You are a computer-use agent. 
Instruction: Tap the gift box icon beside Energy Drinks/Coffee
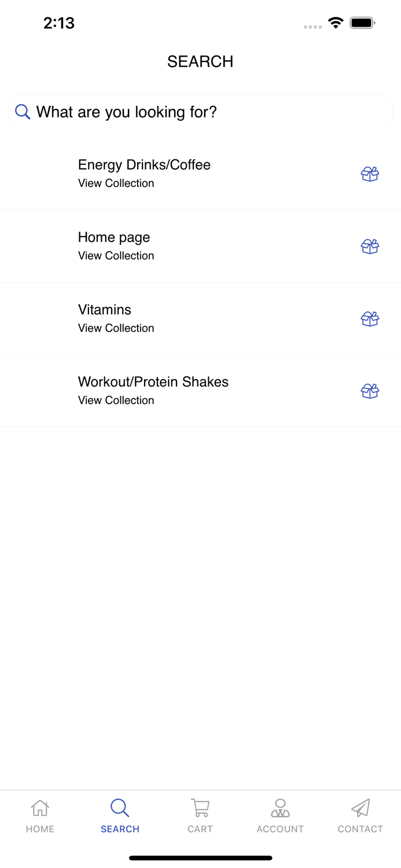click(370, 174)
